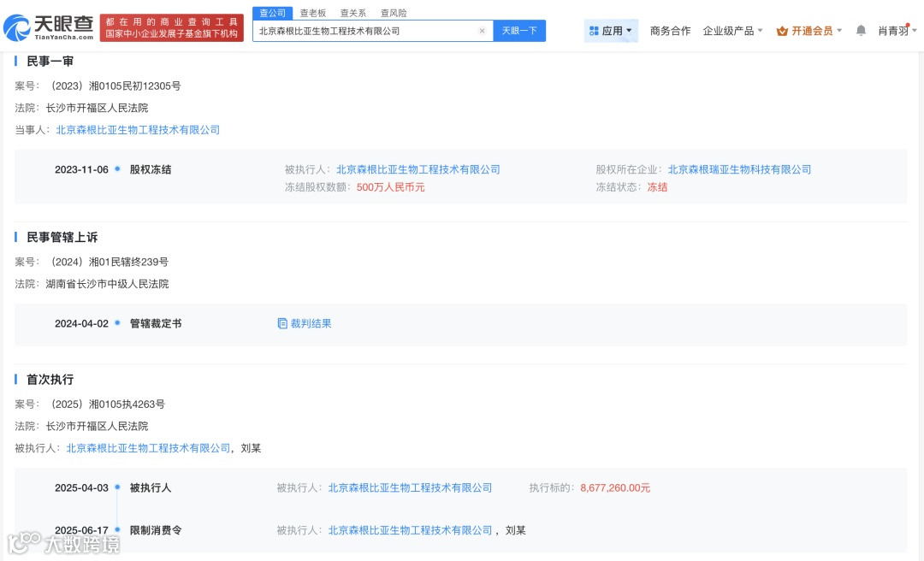Open notifications via the bell icon
The width and height of the screenshot is (924, 561).
tap(860, 28)
